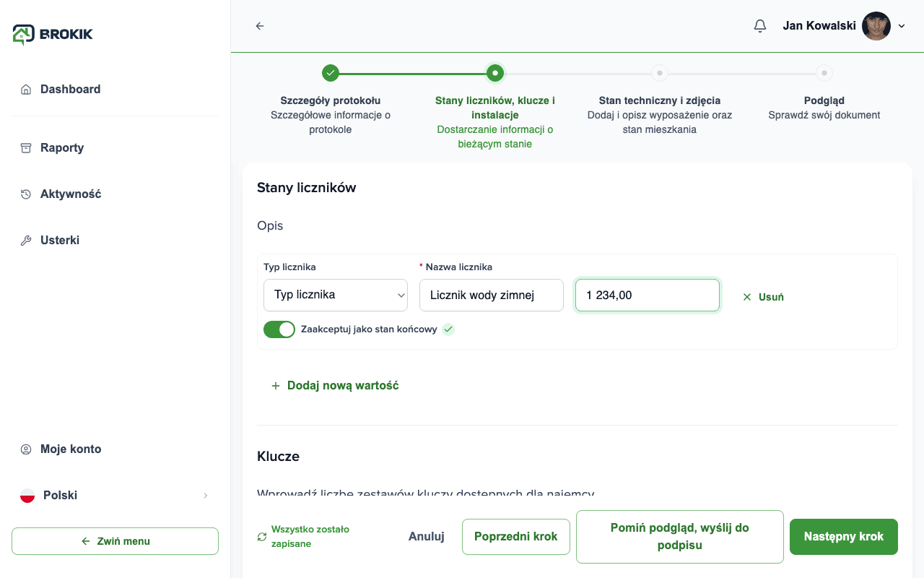The width and height of the screenshot is (924, 578).
Task: Select the 'Podgląd' step
Action: tap(824, 73)
